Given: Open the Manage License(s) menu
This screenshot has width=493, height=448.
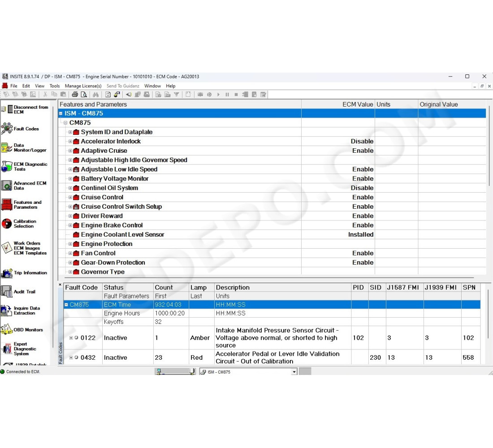Looking at the screenshot, I should [83, 86].
